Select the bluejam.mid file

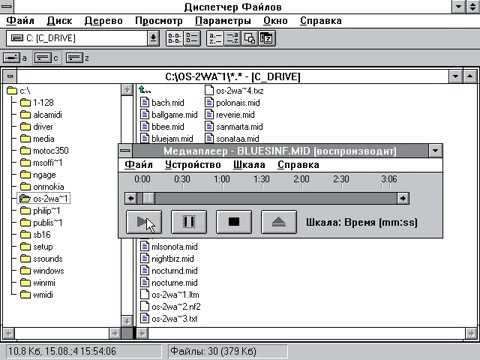[167, 139]
